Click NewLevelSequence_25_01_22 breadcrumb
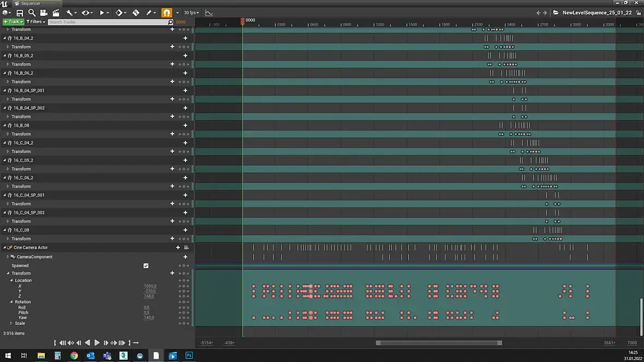Image resolution: width=644 pixels, height=362 pixels. click(x=597, y=13)
